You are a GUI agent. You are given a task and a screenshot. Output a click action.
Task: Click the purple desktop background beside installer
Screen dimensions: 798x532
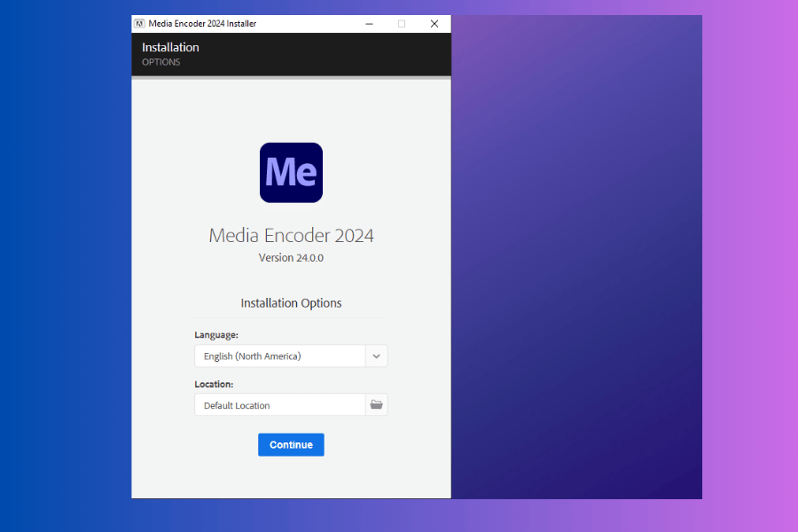click(x=576, y=266)
